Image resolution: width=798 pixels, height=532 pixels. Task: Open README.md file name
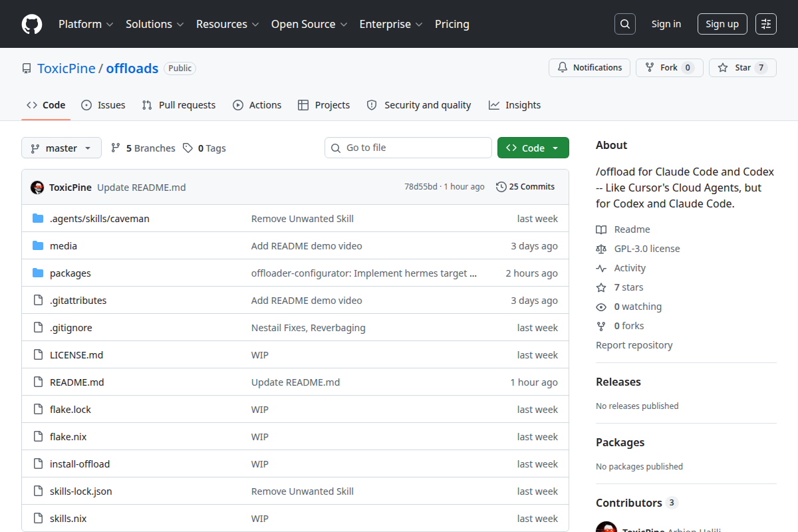coord(77,382)
